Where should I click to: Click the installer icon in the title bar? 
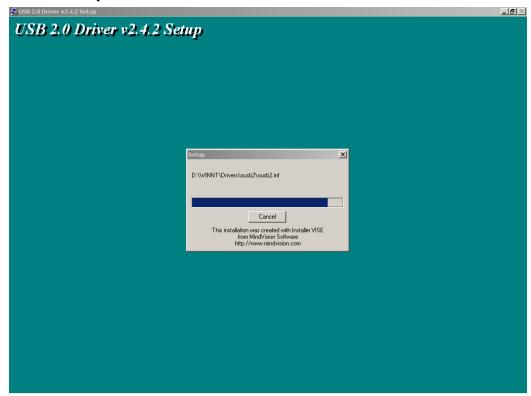click(x=14, y=12)
